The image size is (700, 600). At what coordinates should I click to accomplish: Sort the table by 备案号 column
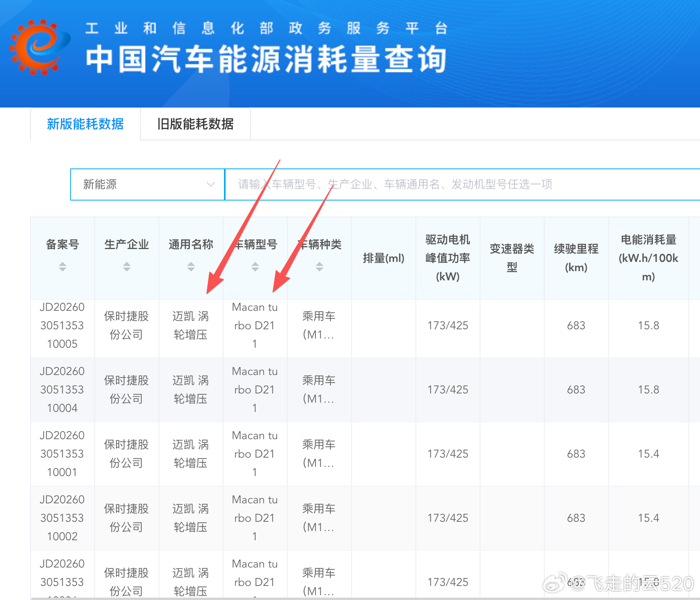(x=62, y=267)
